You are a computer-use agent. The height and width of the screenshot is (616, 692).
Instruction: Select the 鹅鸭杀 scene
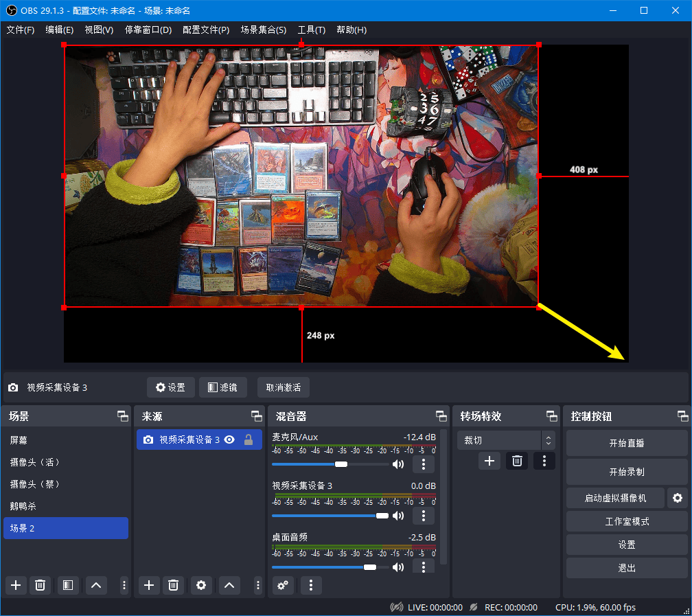pos(66,506)
